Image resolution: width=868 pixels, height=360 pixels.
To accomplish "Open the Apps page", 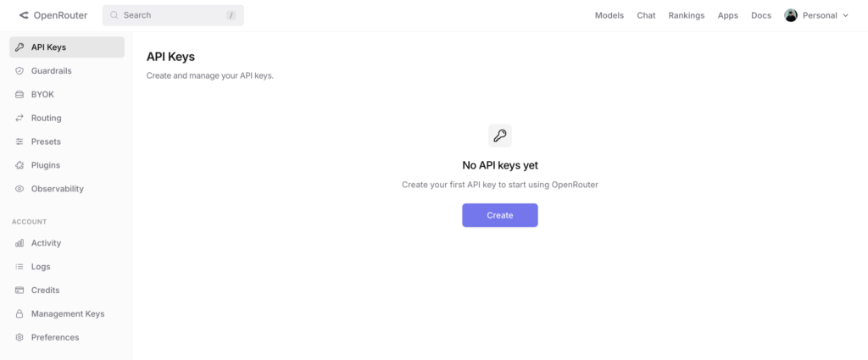I will (728, 15).
